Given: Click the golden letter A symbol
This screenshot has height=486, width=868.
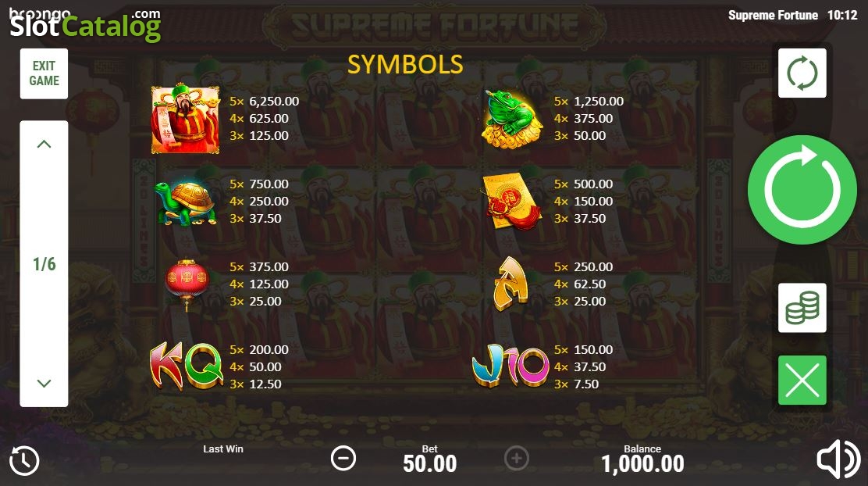Looking at the screenshot, I should pyautogui.click(x=510, y=284).
